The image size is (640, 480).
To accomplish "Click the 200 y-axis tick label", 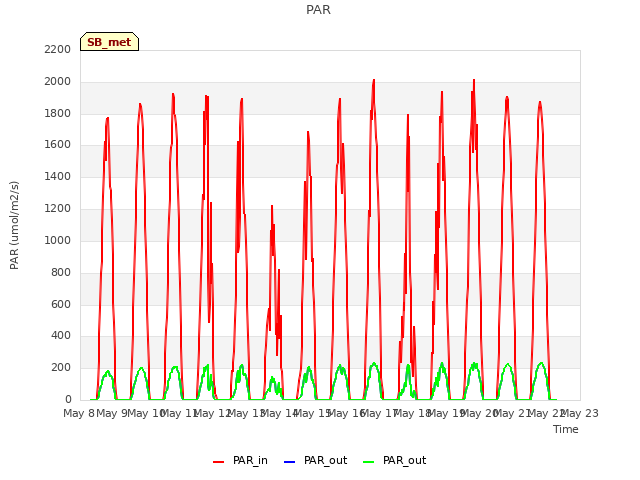I will click(x=61, y=368).
